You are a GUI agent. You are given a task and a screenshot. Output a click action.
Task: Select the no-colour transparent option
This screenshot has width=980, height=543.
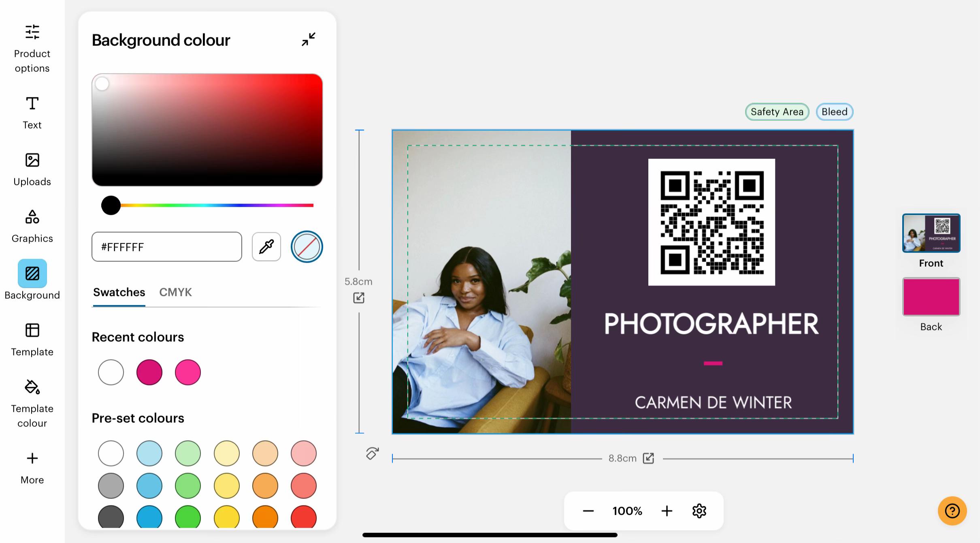(307, 247)
